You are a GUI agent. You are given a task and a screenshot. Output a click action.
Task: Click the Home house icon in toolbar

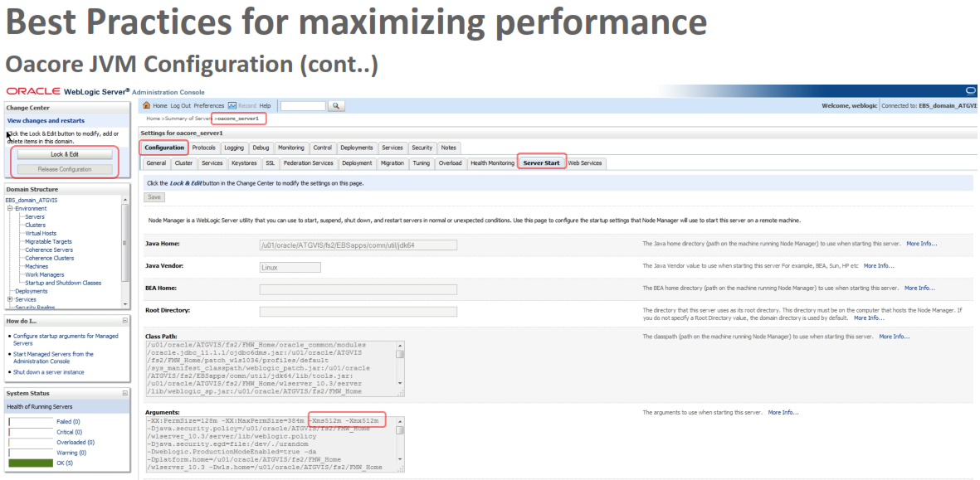(147, 105)
